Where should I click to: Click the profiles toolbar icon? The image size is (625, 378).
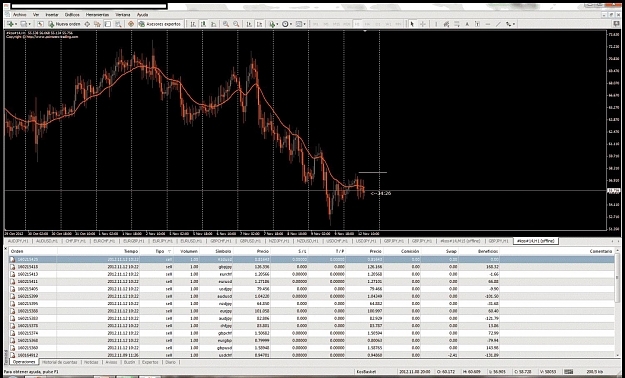click(x=24, y=24)
